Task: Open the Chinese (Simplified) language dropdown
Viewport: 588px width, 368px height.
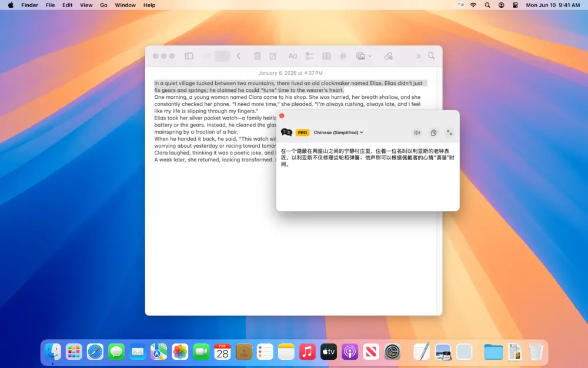Action: tap(338, 132)
